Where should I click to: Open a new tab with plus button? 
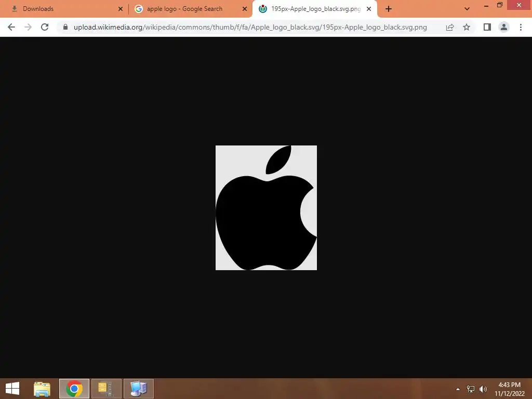pyautogui.click(x=389, y=9)
